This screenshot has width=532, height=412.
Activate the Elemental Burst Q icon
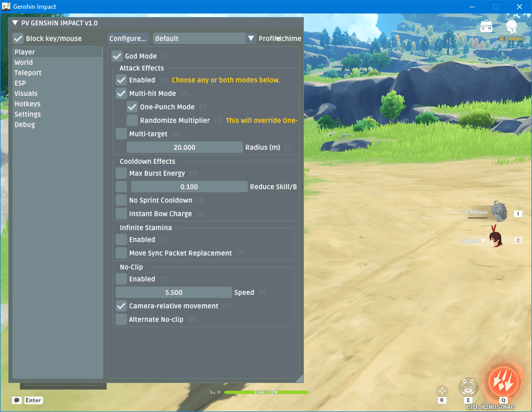503,382
